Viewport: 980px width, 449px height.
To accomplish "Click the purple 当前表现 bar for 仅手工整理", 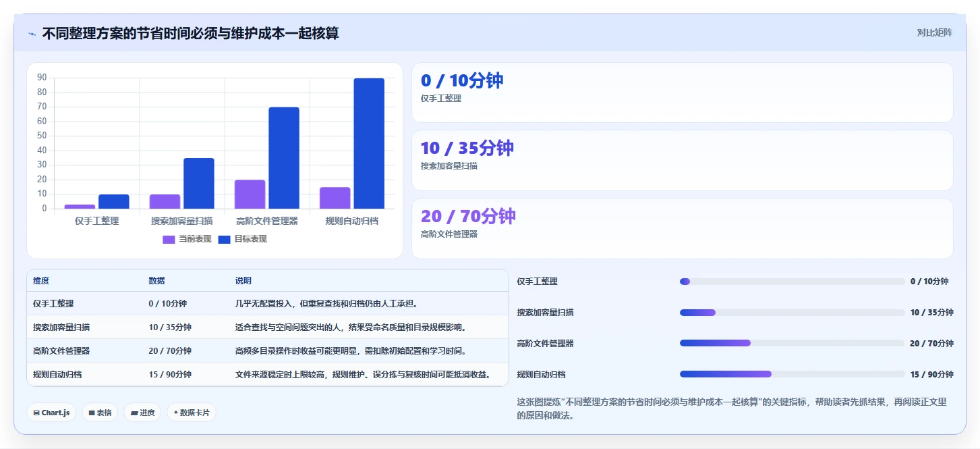I will (x=80, y=207).
